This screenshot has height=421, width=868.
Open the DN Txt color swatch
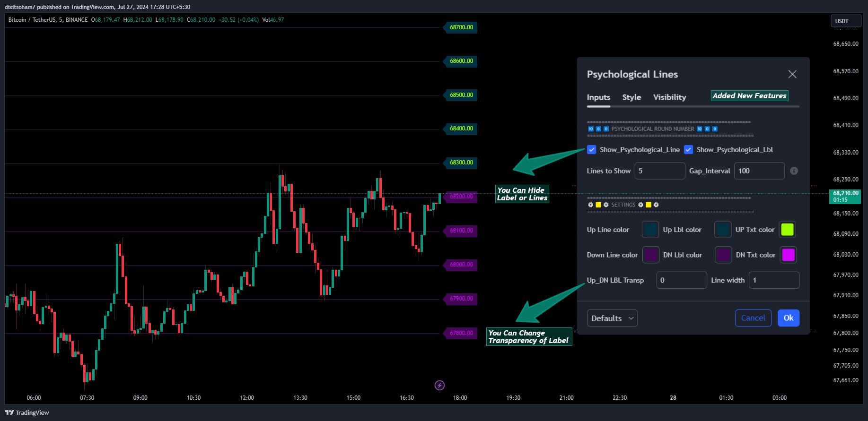click(789, 255)
